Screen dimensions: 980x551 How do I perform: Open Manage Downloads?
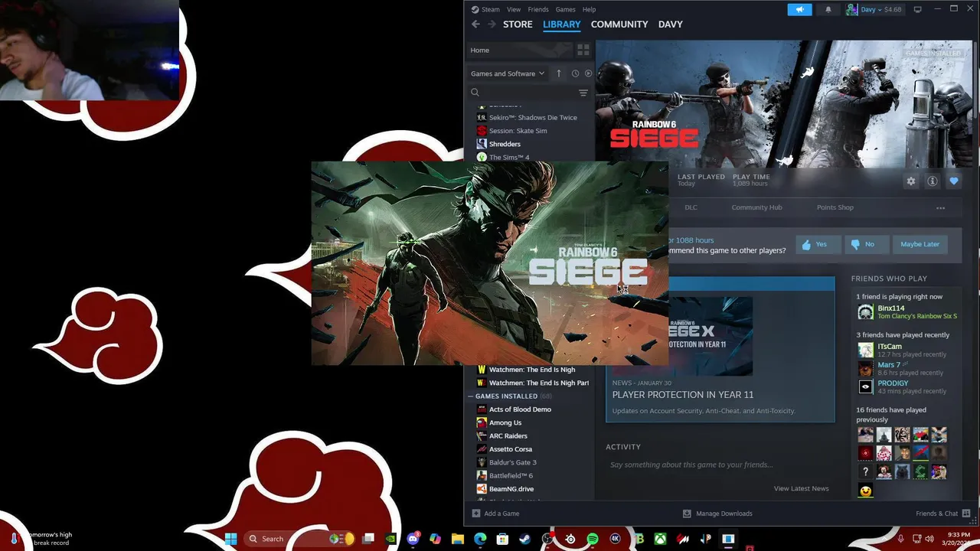[717, 514]
